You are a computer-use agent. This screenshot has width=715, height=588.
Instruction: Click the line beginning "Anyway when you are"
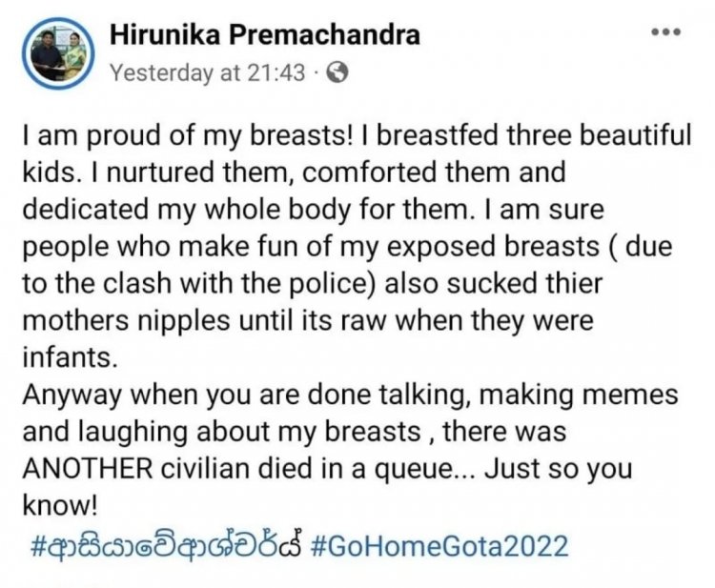(350, 395)
